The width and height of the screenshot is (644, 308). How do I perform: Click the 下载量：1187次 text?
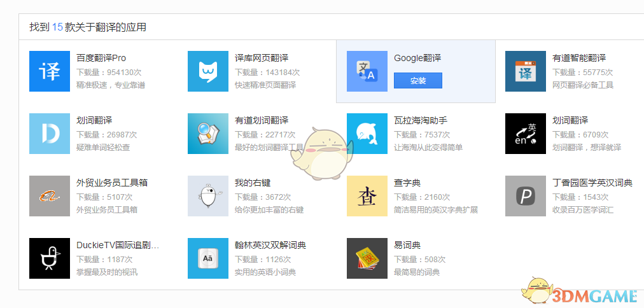104,260
